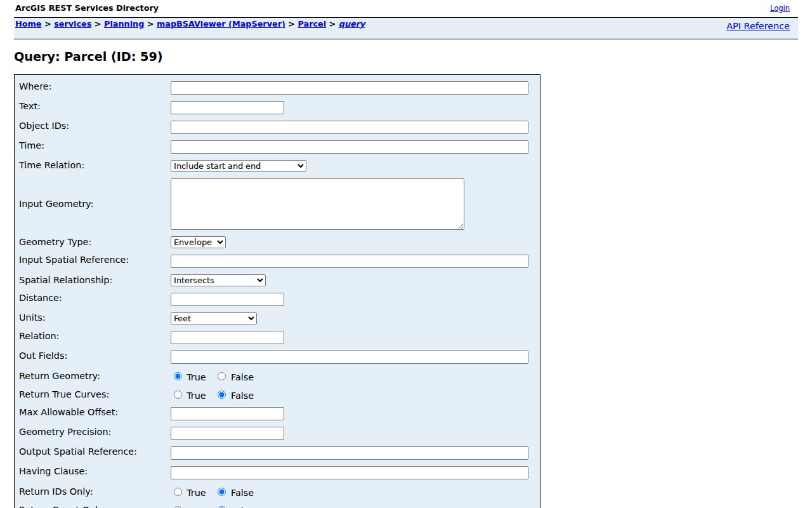Focus the Having Clause input field
This screenshot has width=812, height=508.
(x=350, y=472)
